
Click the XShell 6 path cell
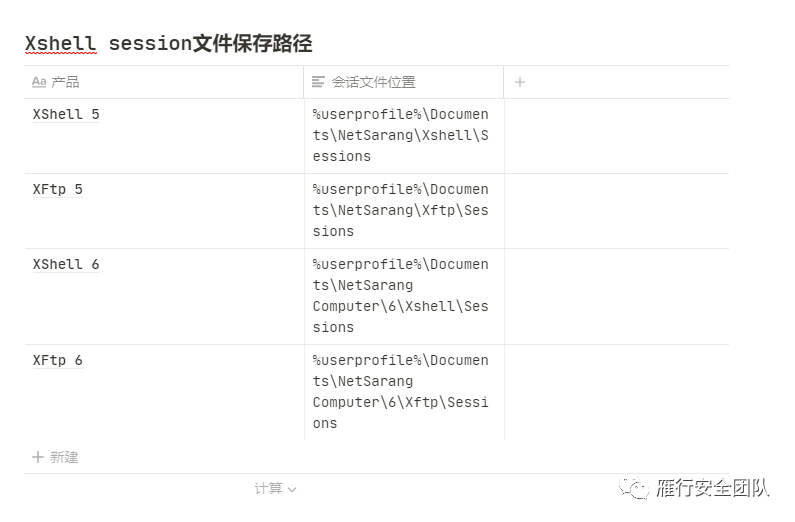click(x=404, y=296)
